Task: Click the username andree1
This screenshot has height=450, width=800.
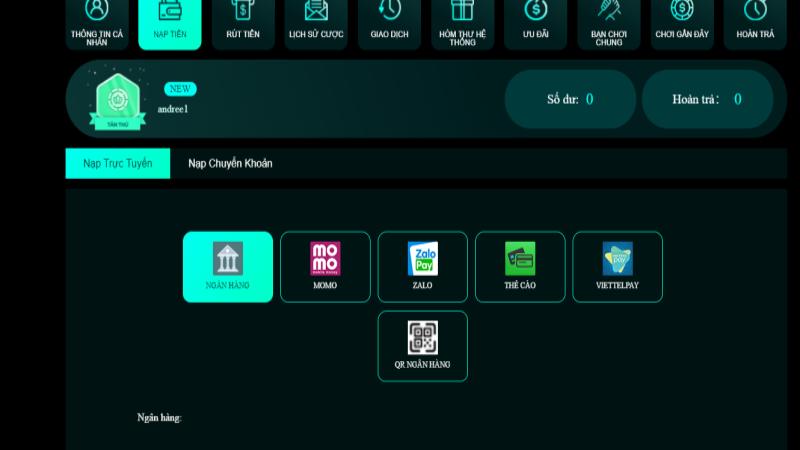Action: tap(172, 109)
